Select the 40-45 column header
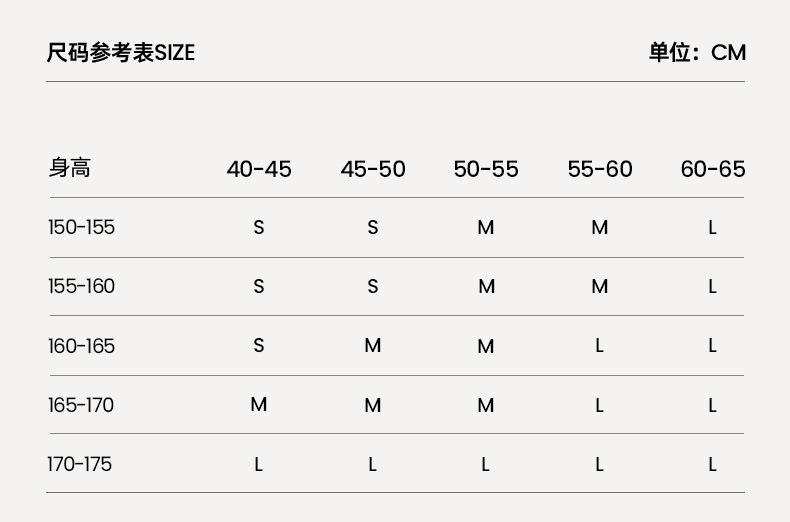This screenshot has height=522, width=790. tap(259, 169)
